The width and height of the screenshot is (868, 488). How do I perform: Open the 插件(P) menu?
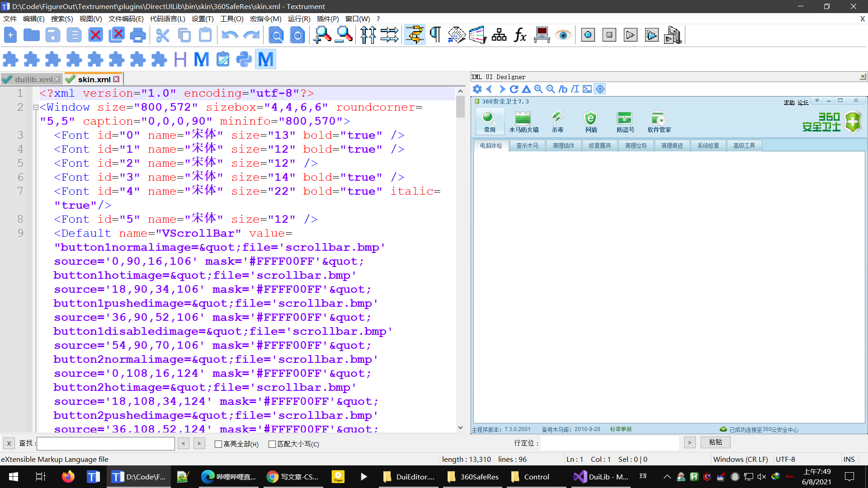[x=328, y=19]
